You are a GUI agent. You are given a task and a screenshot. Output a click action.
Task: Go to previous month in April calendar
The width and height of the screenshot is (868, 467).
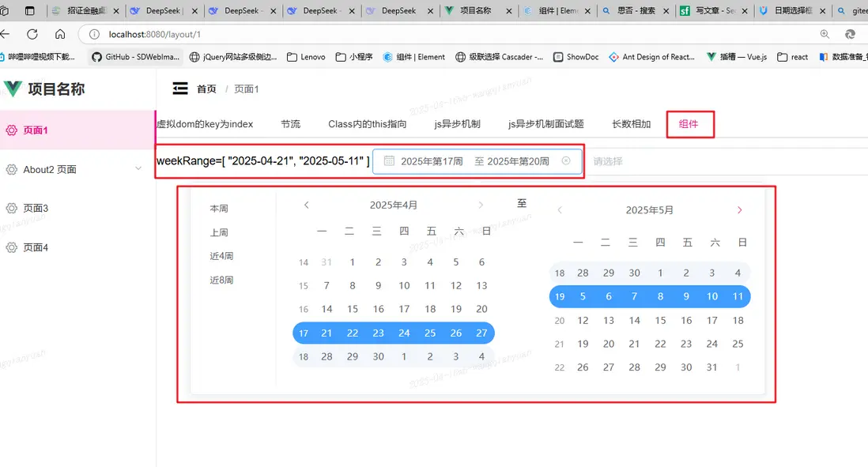tap(306, 205)
